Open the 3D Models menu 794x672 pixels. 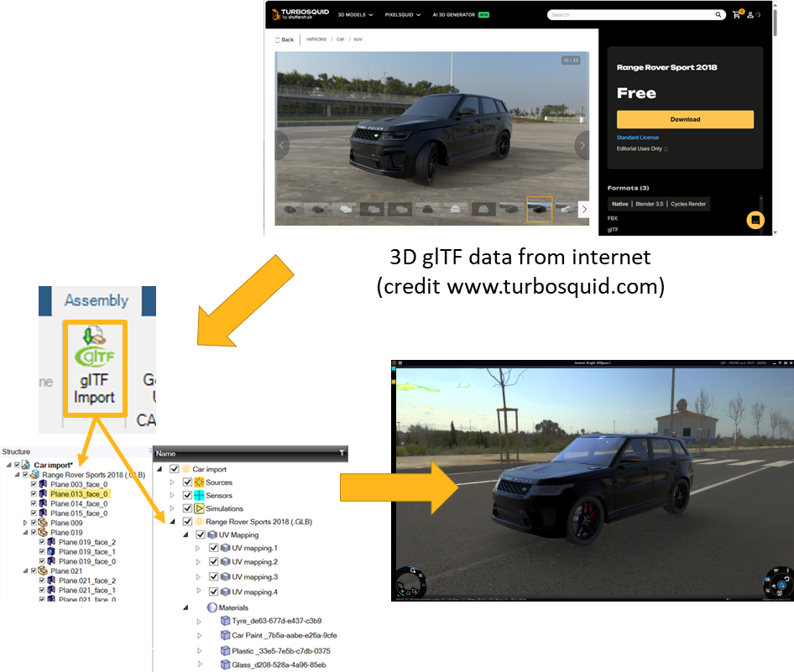point(355,14)
